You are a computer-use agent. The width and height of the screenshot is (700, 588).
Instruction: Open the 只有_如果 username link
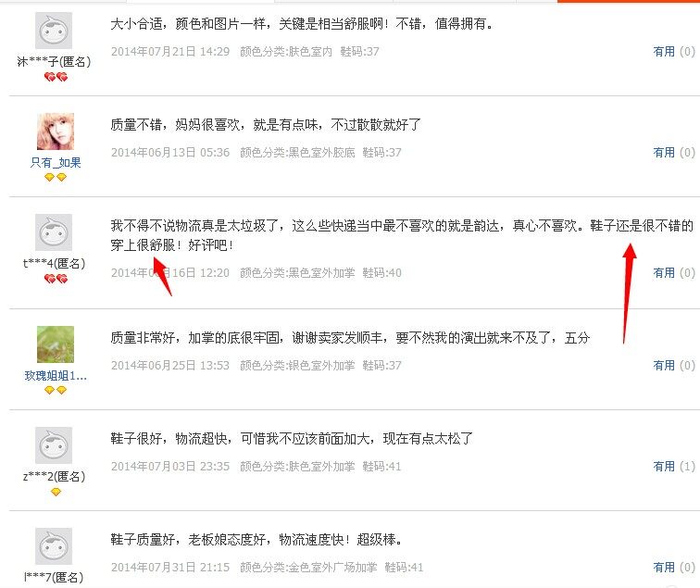(56, 163)
